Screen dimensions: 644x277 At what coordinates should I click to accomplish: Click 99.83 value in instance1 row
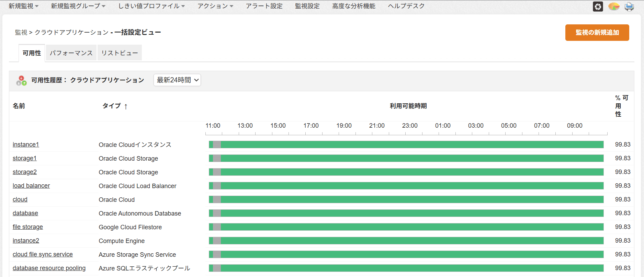click(623, 145)
